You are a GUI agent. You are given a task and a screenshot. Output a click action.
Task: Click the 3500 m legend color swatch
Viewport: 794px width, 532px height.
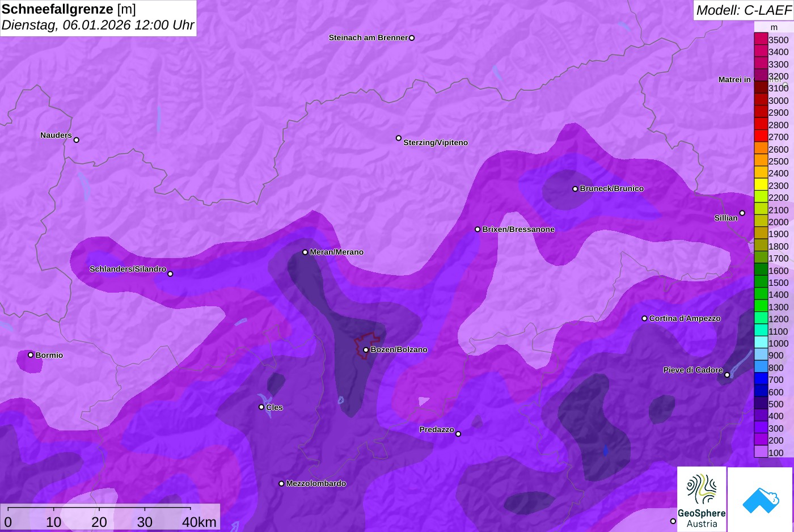tap(761, 39)
